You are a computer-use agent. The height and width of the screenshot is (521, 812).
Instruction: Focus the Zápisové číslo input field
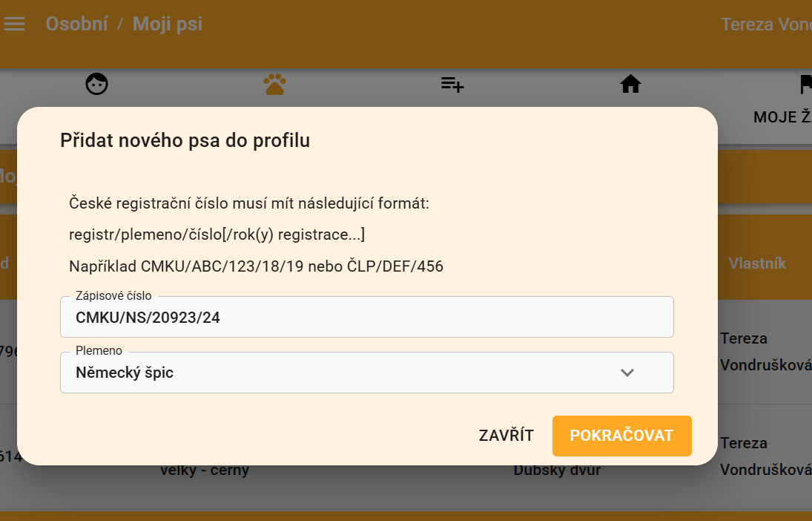pyautogui.click(x=366, y=318)
